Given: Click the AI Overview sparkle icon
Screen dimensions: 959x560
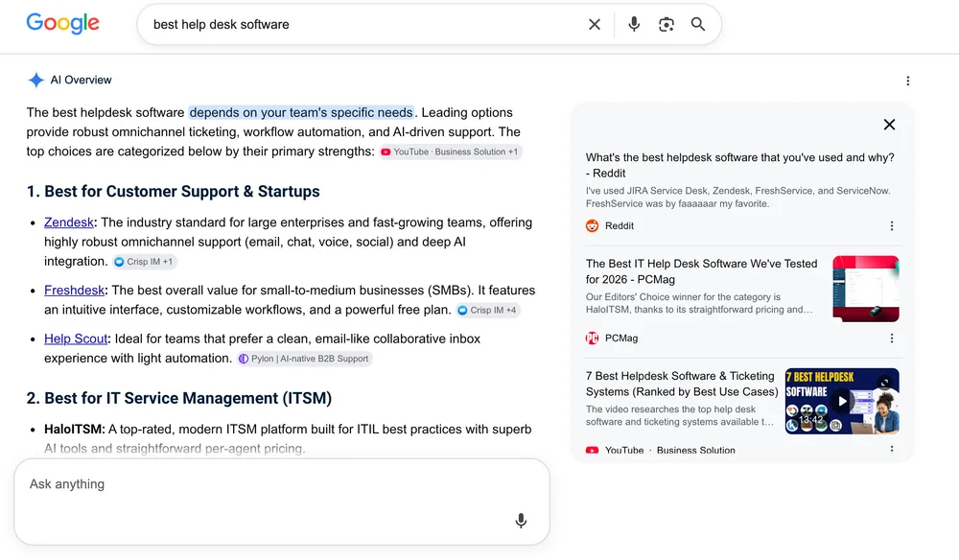Looking at the screenshot, I should [36, 81].
